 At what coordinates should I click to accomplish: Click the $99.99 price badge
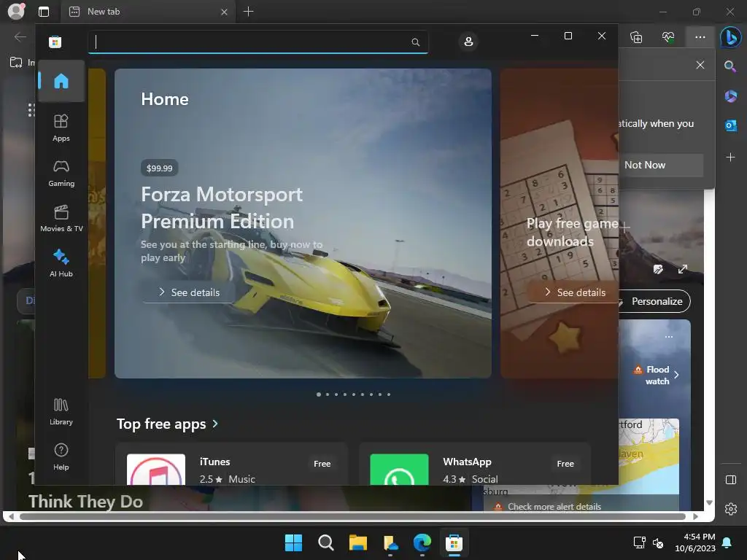point(160,168)
